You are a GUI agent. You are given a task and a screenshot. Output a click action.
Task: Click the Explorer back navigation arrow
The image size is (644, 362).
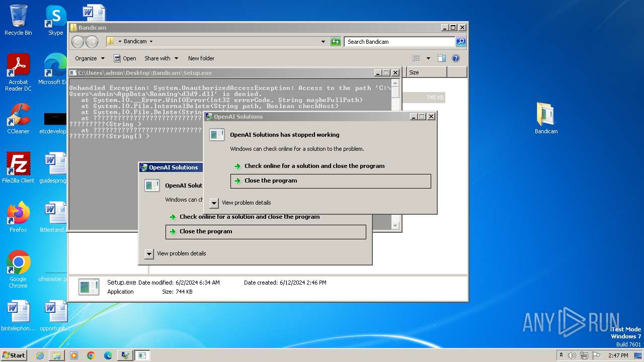[x=77, y=42]
